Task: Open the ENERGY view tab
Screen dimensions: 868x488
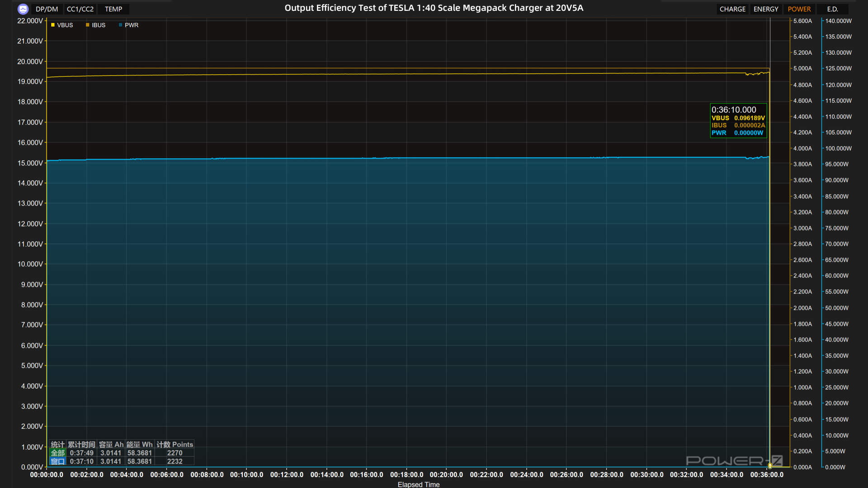Action: point(766,9)
